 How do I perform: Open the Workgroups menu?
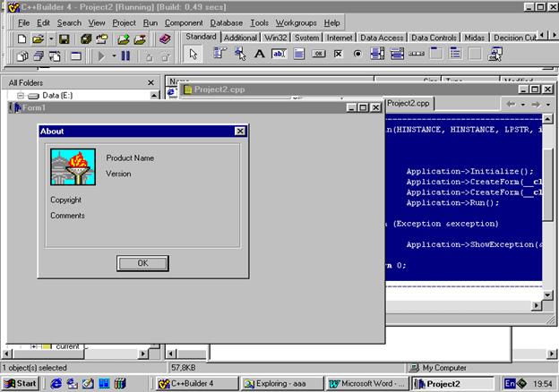click(x=296, y=22)
